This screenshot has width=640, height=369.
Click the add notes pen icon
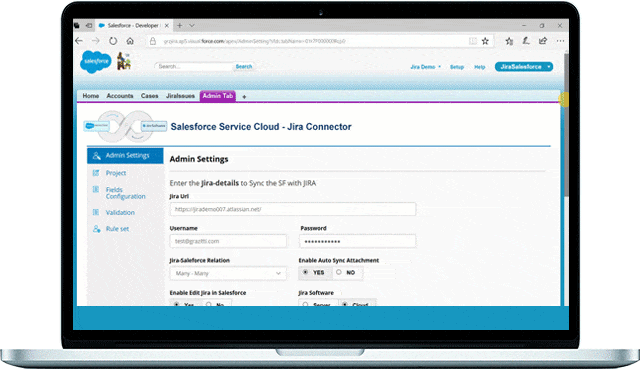(x=526, y=41)
